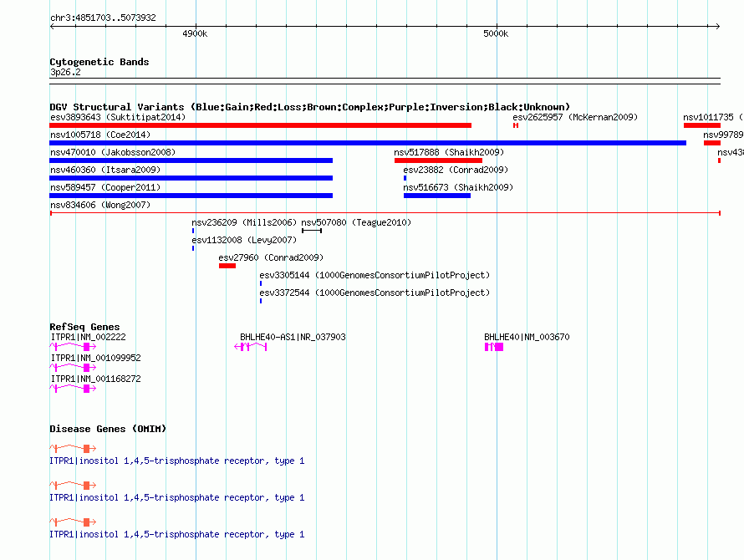Screen dimensions: 744x560
Task: Click the nsv470010 (Jakobsson2008) label
Action: click(x=113, y=152)
